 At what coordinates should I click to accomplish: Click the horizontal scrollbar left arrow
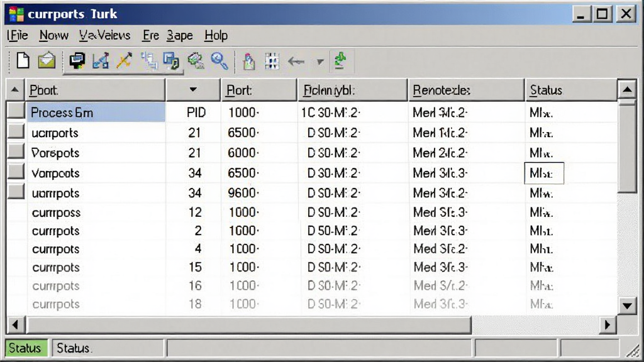click(x=16, y=325)
